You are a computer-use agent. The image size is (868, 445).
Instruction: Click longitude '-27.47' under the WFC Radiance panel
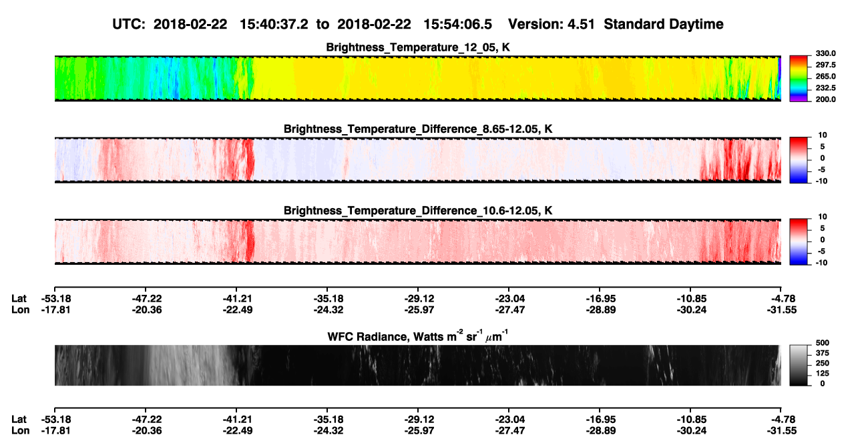(x=509, y=430)
